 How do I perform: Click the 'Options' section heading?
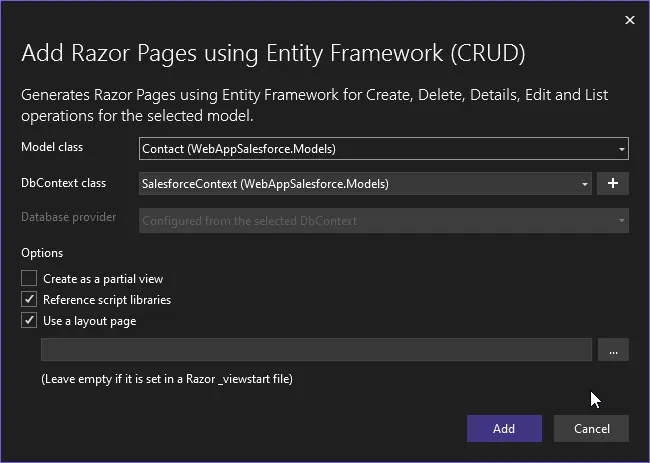pyautogui.click(x=42, y=253)
